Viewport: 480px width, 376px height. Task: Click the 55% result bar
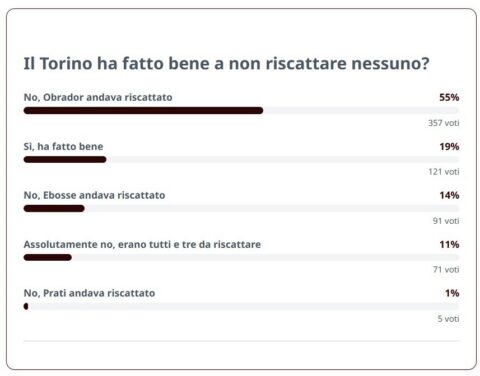pos(143,111)
